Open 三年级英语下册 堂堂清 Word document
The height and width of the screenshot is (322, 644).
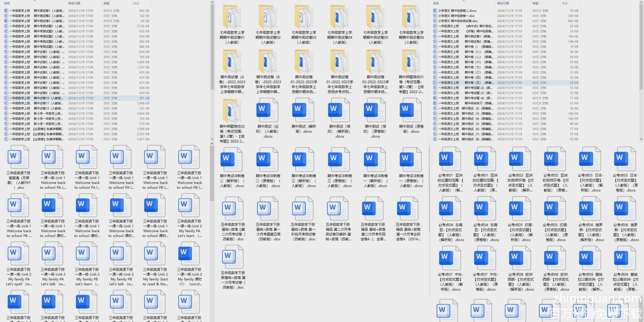coord(18,158)
